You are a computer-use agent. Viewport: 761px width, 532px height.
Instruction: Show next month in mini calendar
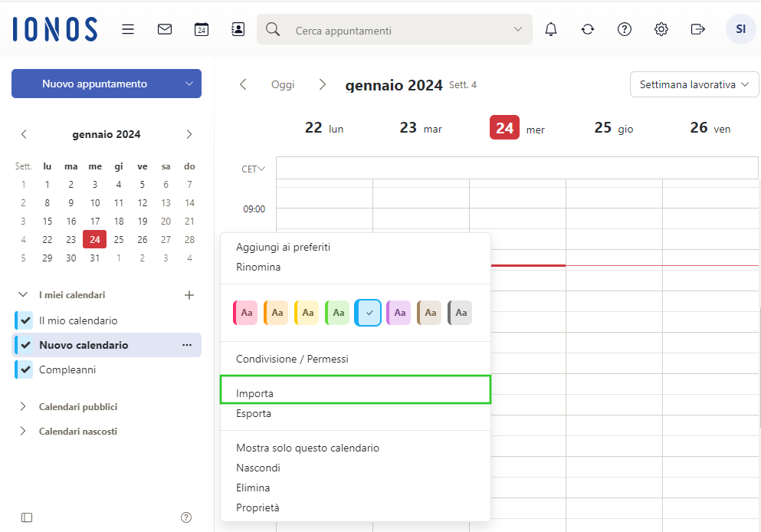(189, 134)
